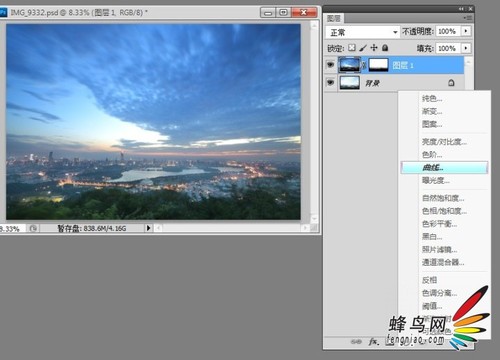
Task: Hide the 图层 1 layer using its eye
Action: [331, 65]
